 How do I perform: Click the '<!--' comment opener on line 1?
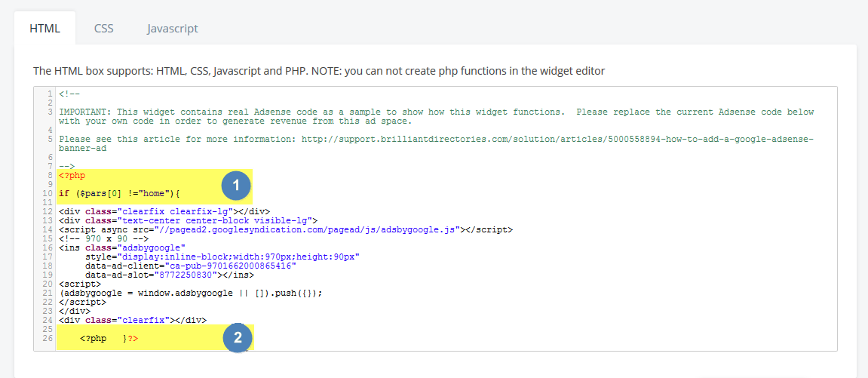tap(69, 94)
